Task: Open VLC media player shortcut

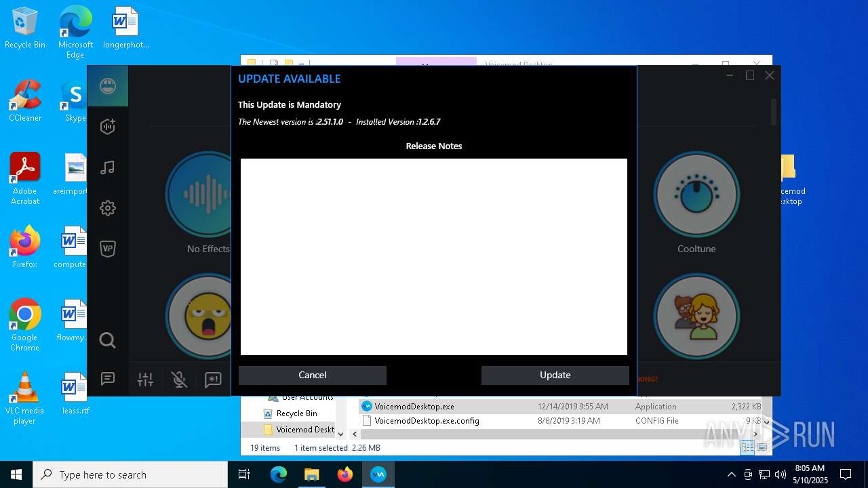Action: tap(25, 399)
